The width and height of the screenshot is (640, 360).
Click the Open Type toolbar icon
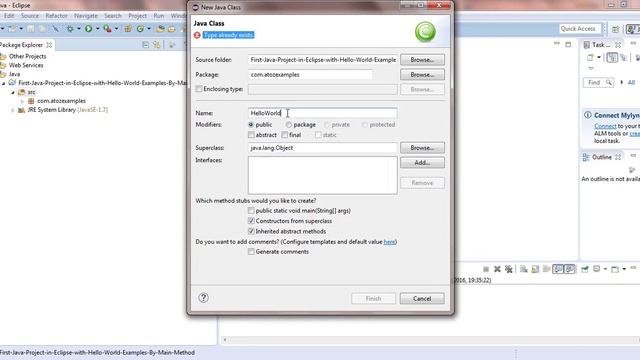160,29
